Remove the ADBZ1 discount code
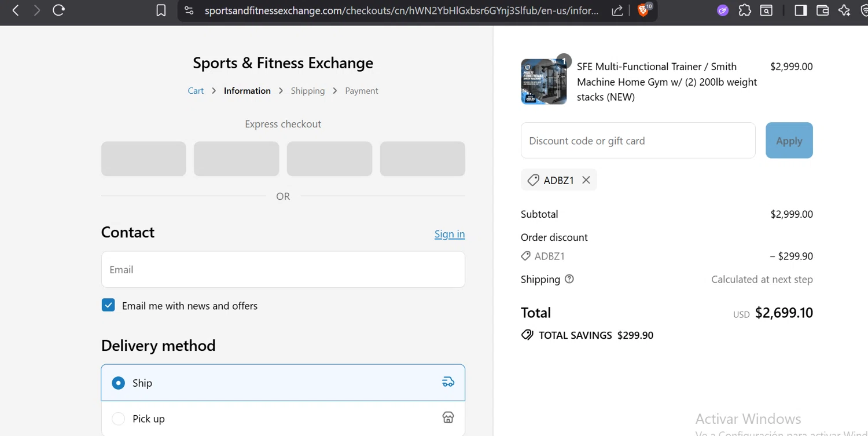Viewport: 868px width, 436px height. click(586, 180)
